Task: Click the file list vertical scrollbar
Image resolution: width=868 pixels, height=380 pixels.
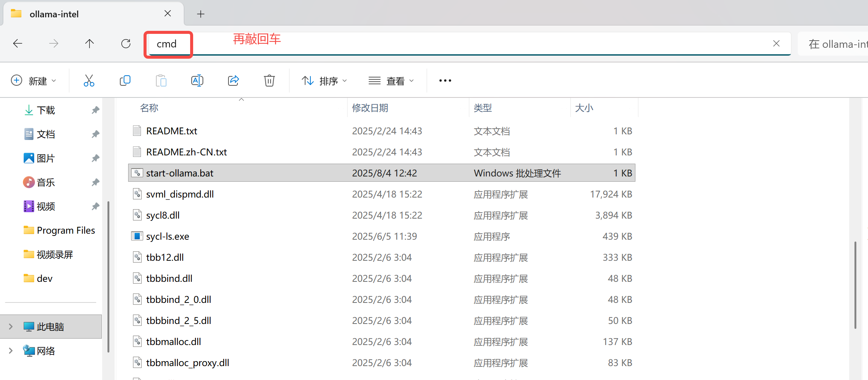Action: click(855, 285)
